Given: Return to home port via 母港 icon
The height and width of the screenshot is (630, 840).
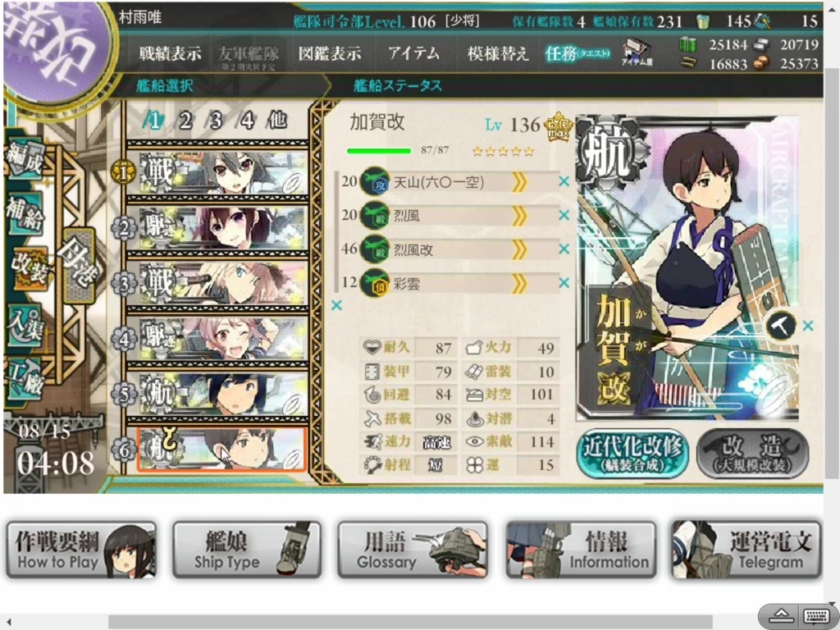Looking at the screenshot, I should pyautogui.click(x=79, y=266).
